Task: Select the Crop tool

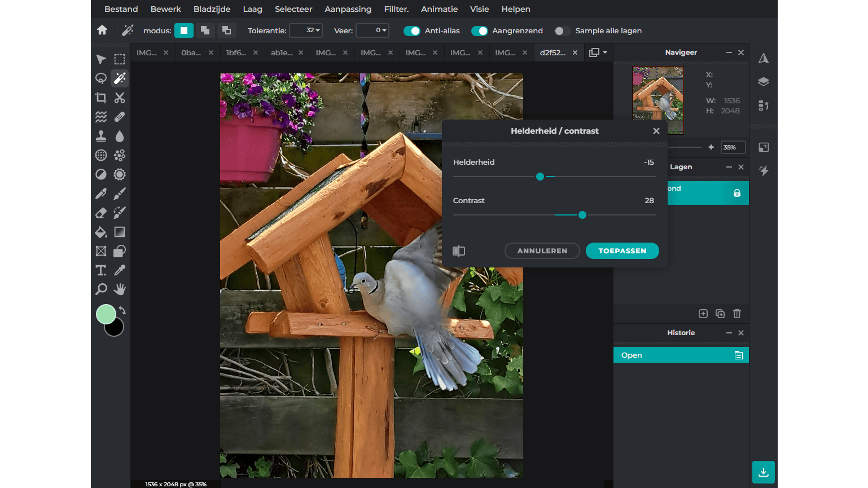Action: coord(101,98)
